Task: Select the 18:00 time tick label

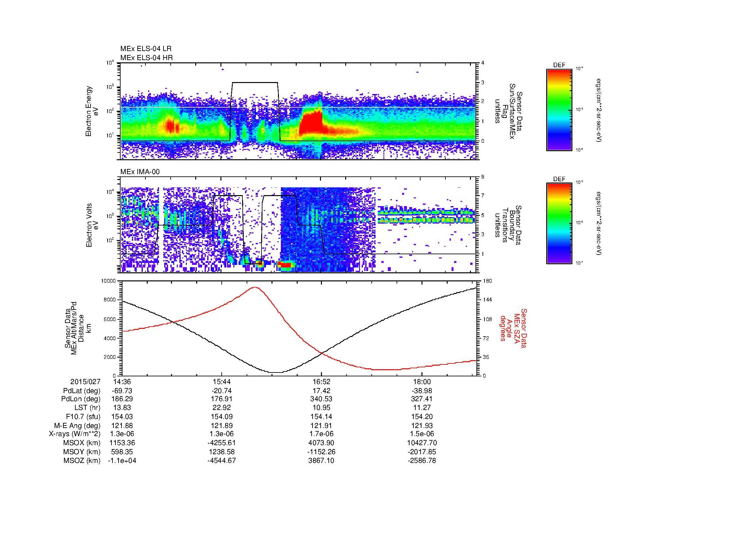Action: pyautogui.click(x=422, y=382)
